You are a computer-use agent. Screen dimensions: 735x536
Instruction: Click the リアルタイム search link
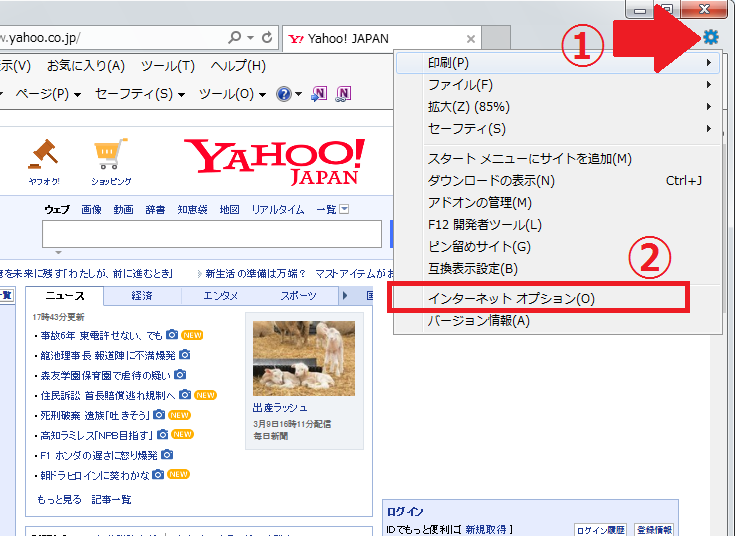[x=278, y=210]
